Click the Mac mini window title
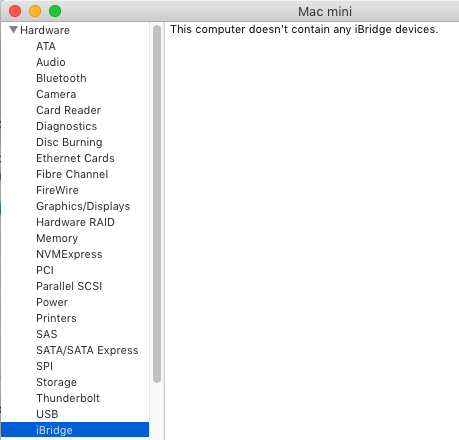The image size is (459, 440). [325, 12]
